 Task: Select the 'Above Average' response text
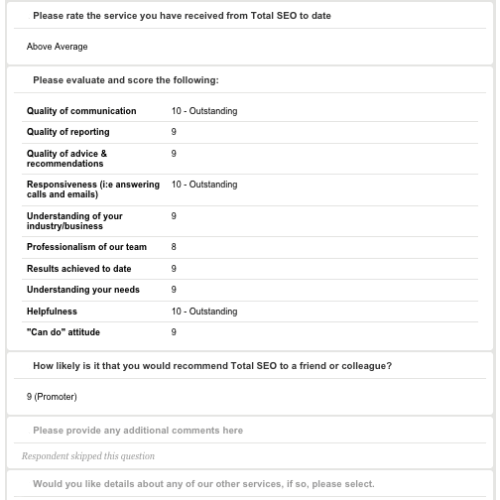click(x=57, y=46)
